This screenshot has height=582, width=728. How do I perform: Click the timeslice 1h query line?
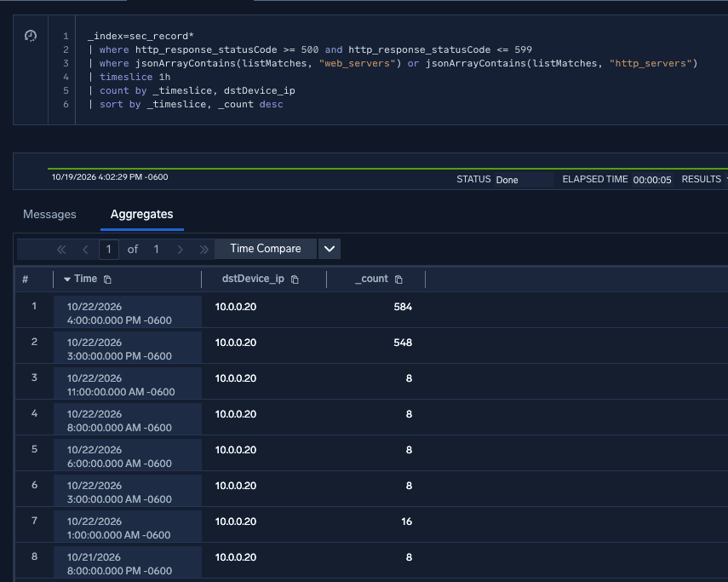click(129, 77)
